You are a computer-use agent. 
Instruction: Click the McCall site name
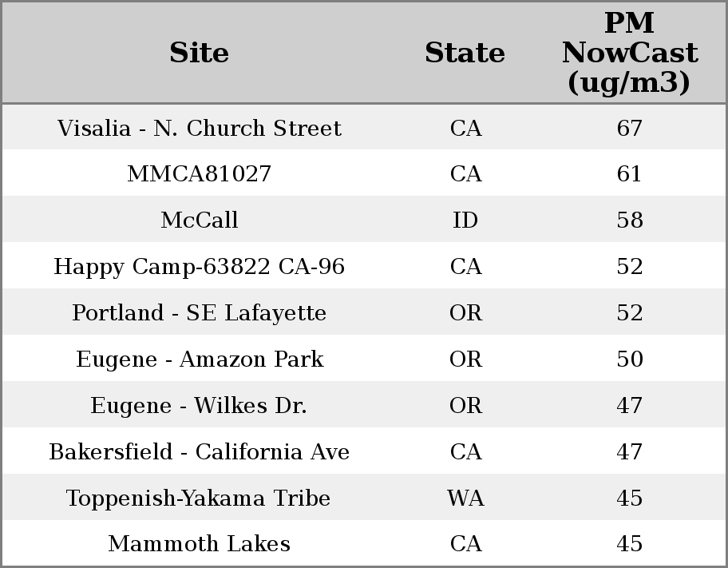point(199,220)
